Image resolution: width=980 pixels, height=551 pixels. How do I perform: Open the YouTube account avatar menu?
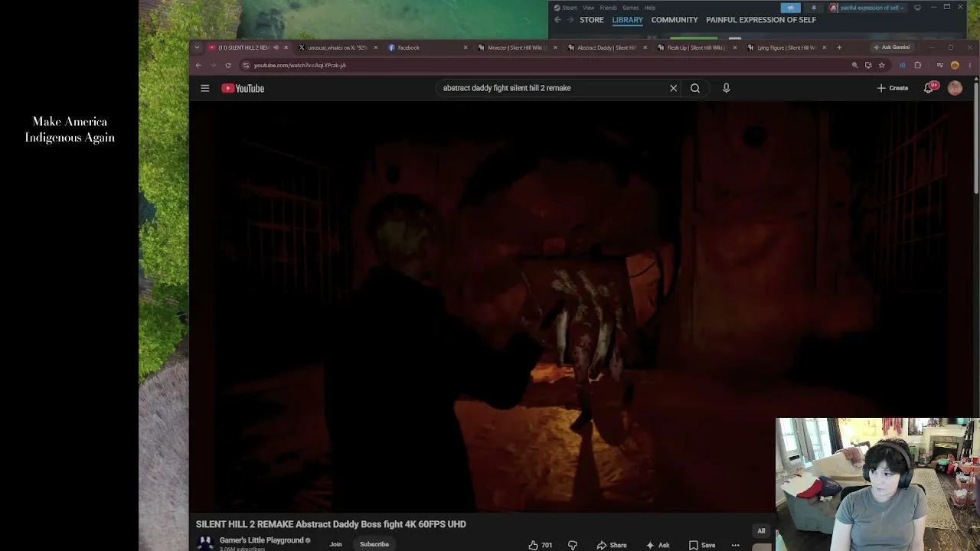955,88
